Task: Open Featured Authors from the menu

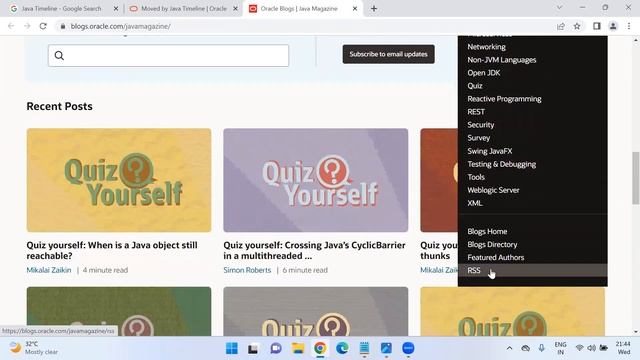Action: coord(496,258)
